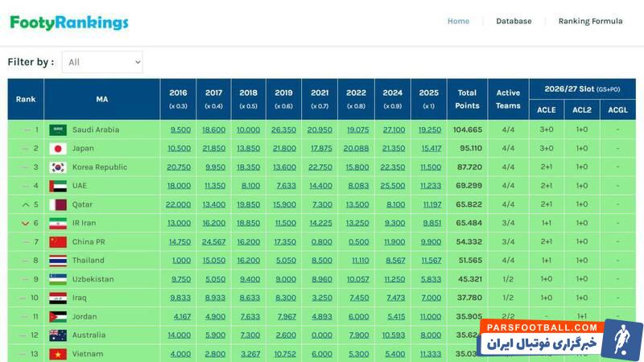
Task: Click the IR Iran flag icon
Action: click(x=58, y=223)
